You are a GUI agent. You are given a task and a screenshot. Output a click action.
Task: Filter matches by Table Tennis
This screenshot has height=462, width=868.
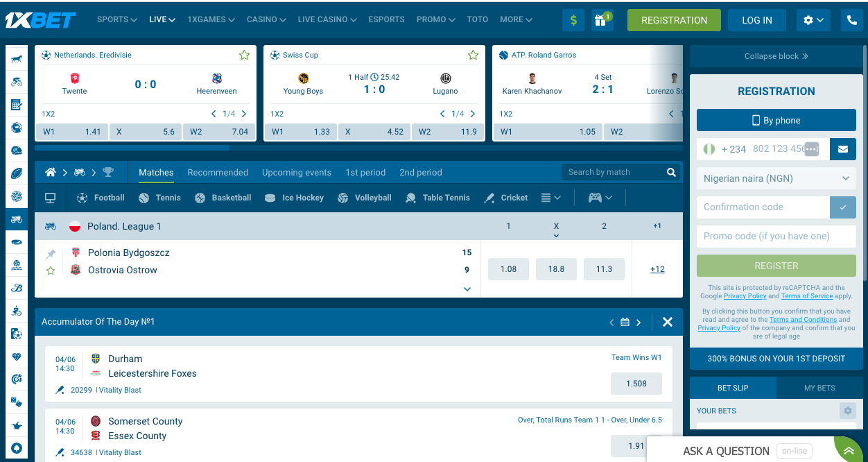[x=437, y=198]
